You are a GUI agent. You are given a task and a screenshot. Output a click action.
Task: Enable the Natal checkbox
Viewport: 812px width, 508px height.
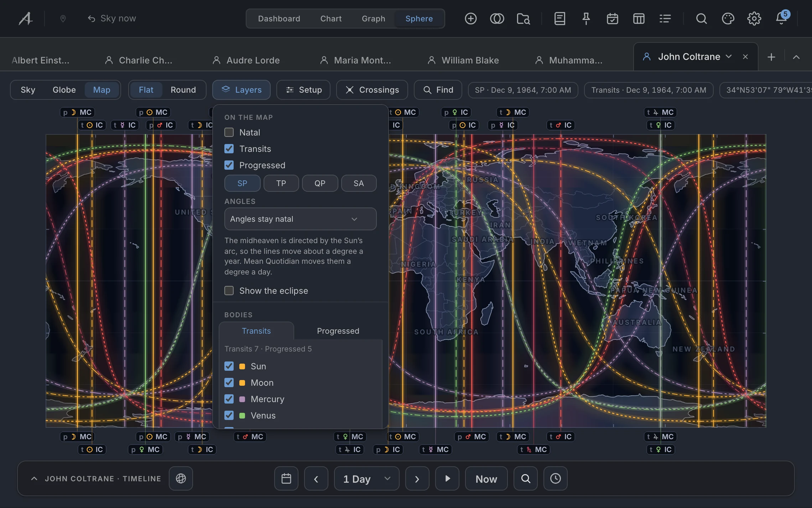point(229,132)
